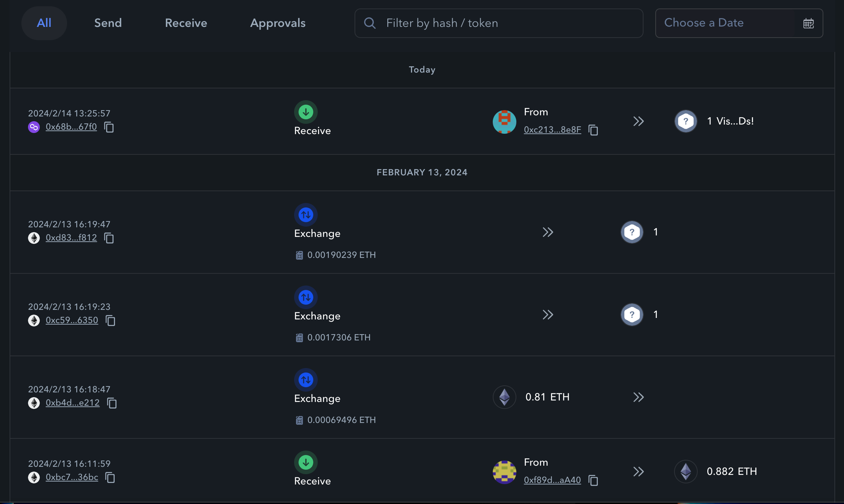Click the green Receive arrow icon for today's transaction

[x=306, y=111]
